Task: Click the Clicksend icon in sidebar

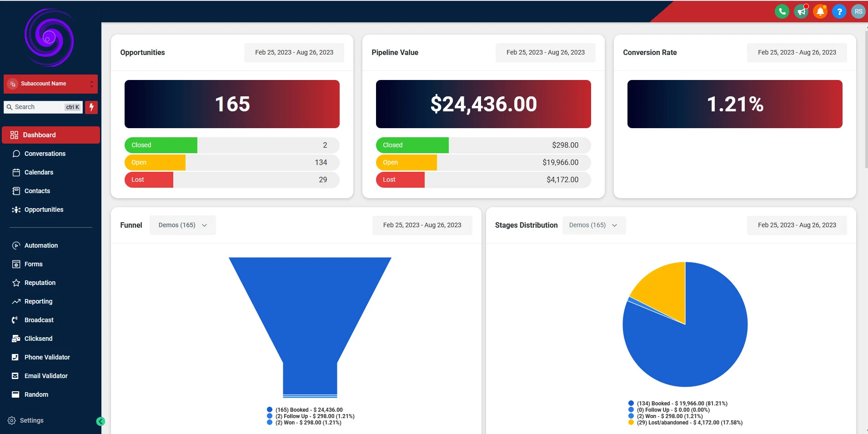Action: (16, 339)
